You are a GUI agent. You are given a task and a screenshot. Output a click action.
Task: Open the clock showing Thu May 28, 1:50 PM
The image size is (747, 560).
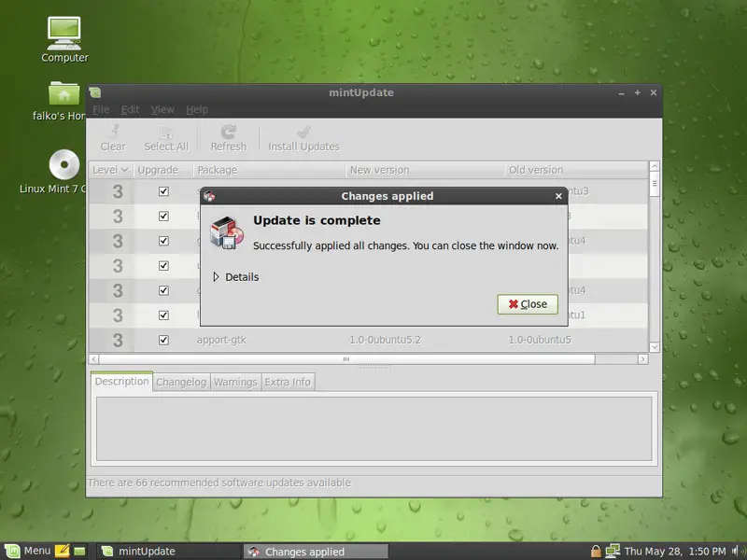[x=675, y=552]
